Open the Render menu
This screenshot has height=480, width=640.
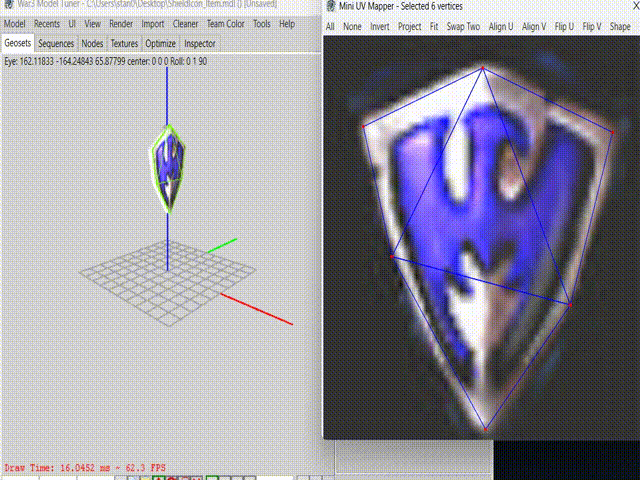[121, 24]
